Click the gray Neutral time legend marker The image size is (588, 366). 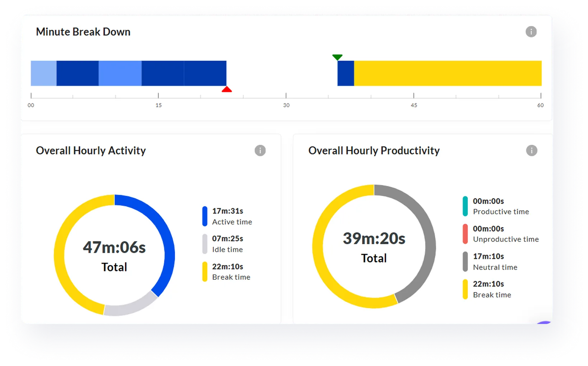[x=465, y=261]
